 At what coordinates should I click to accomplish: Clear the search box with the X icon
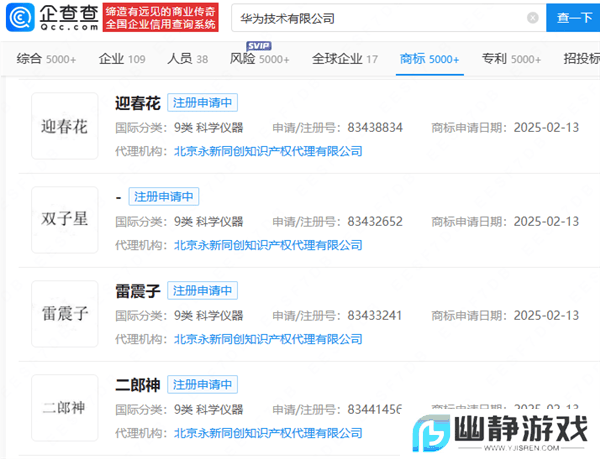533,18
